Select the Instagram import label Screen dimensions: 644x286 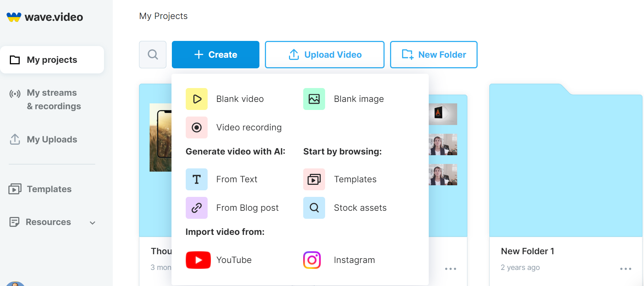coord(354,260)
